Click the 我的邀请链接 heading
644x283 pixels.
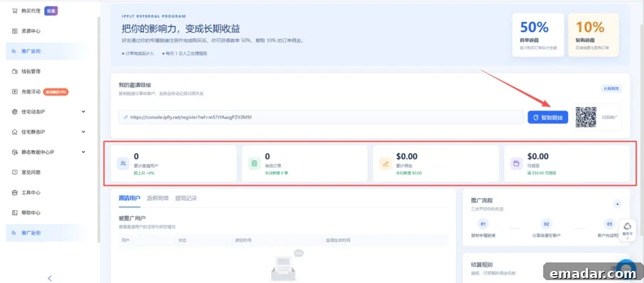(135, 85)
